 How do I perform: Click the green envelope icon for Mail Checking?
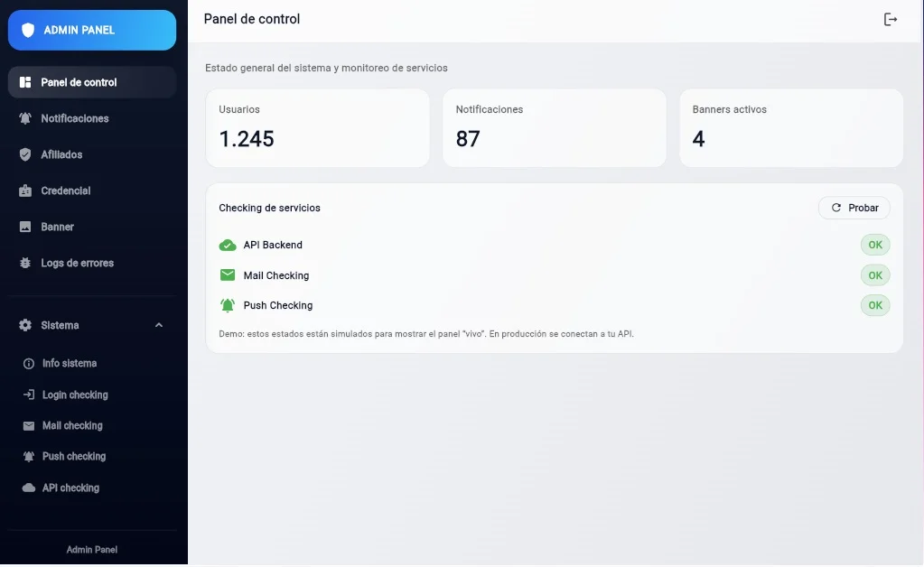click(x=228, y=275)
